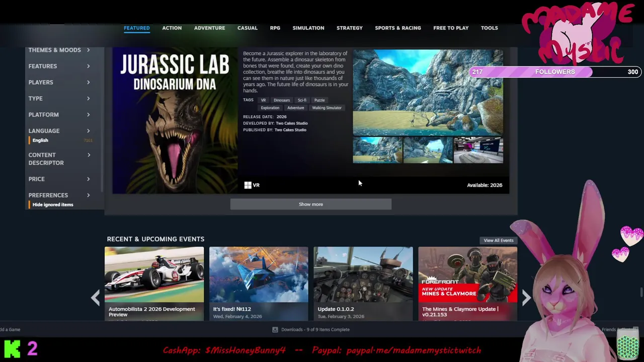Click the Dinosaurs tag
Viewport: 644px width, 362px height.
[x=281, y=100]
